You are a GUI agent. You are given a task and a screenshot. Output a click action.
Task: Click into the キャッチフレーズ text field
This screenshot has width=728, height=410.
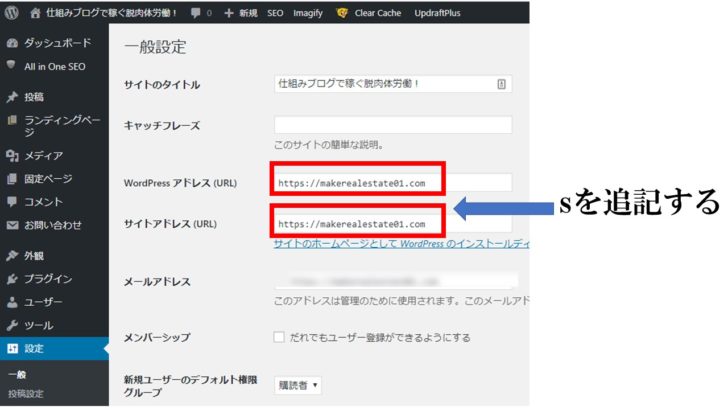point(393,125)
